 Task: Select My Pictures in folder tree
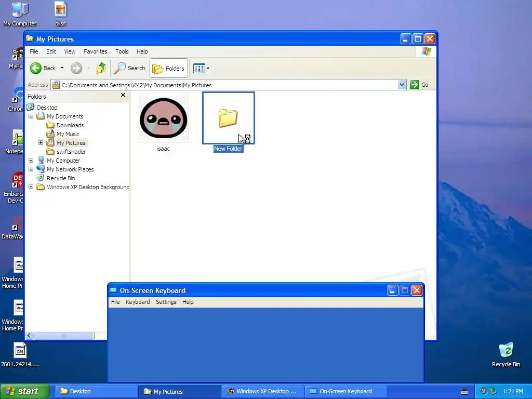(71, 143)
